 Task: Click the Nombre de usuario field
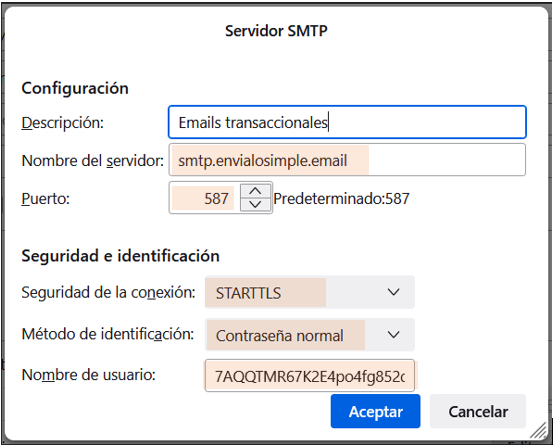(310, 375)
